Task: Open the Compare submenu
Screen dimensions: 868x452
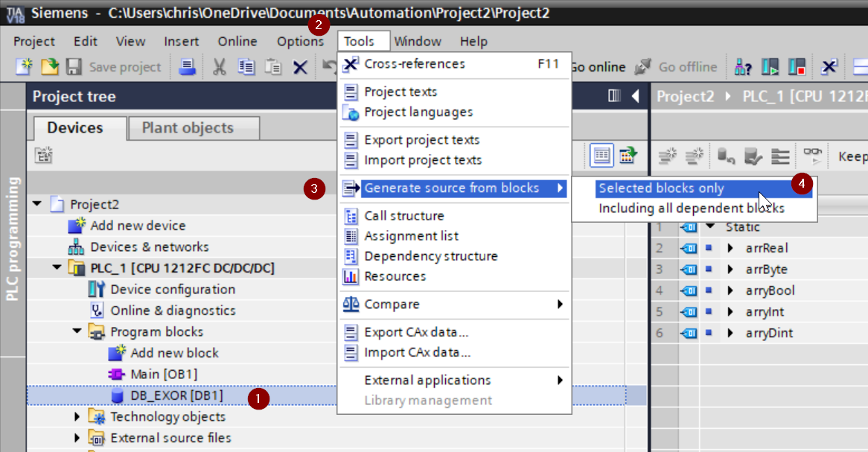Action: click(x=455, y=305)
